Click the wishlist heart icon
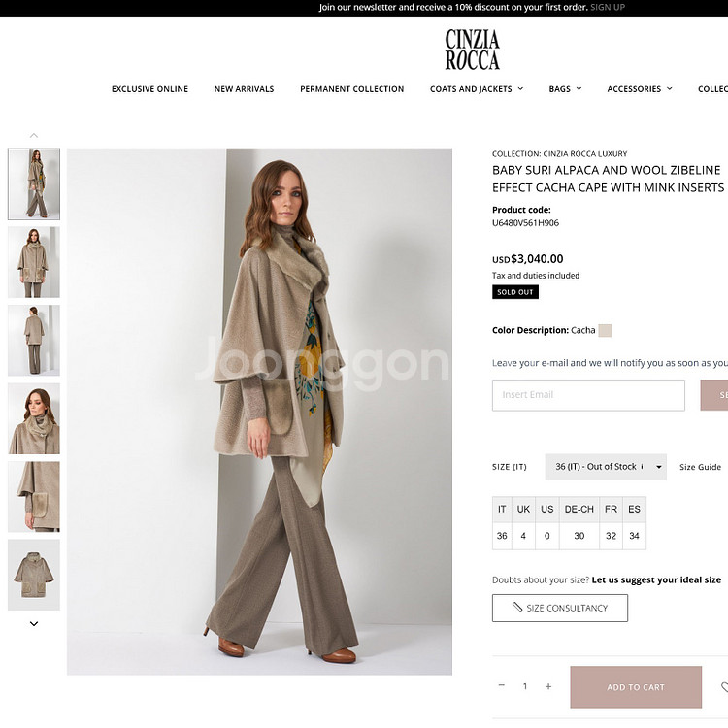This screenshot has height=728, width=728. (x=724, y=686)
